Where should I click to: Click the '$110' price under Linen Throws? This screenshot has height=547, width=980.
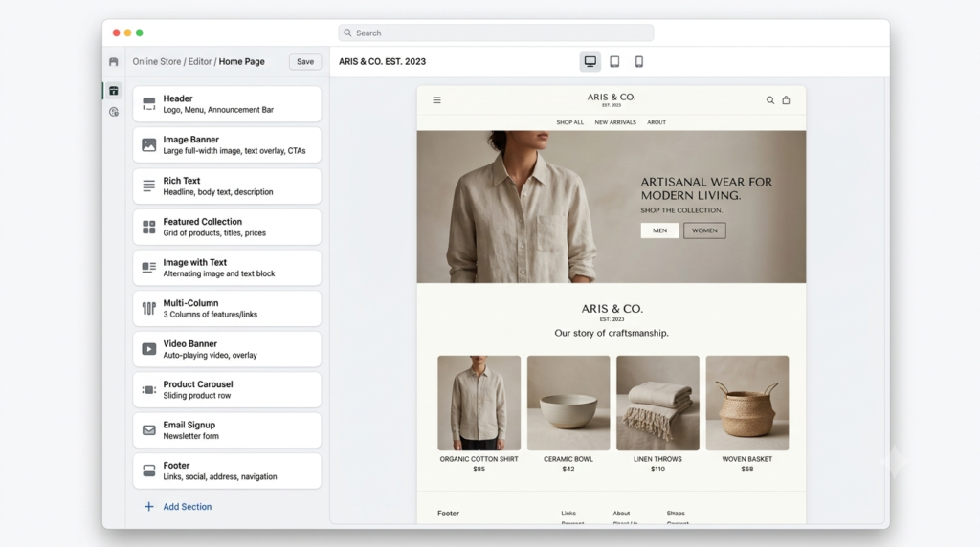pos(657,469)
